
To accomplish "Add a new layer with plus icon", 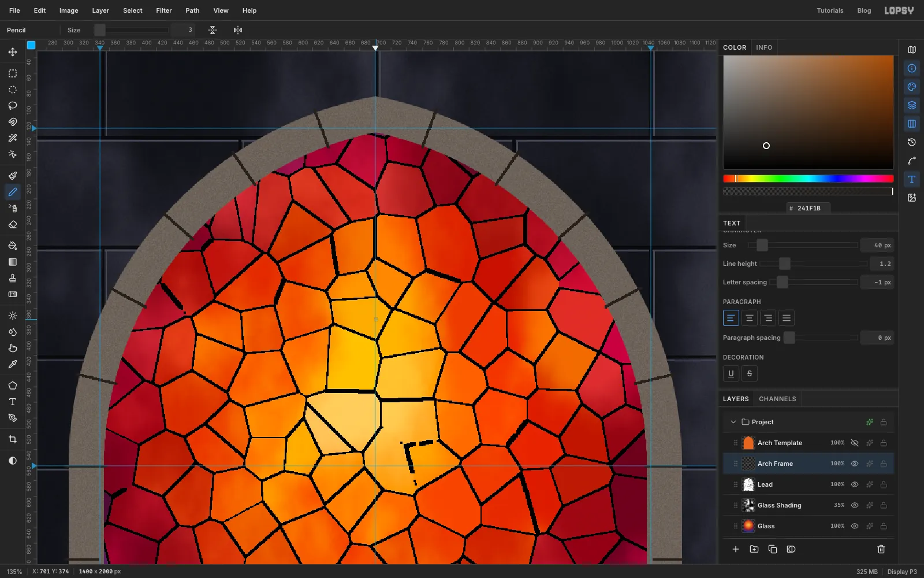I will point(736,549).
